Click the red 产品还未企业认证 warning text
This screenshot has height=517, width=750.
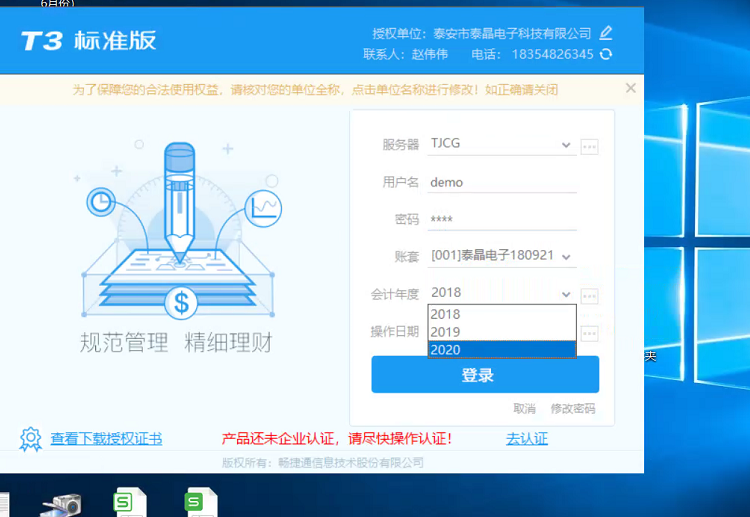pos(336,439)
